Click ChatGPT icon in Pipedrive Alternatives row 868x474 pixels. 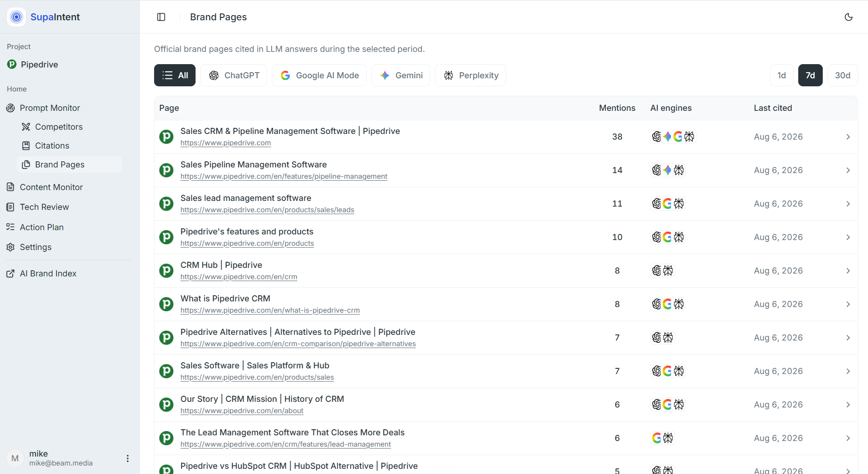pyautogui.click(x=656, y=338)
